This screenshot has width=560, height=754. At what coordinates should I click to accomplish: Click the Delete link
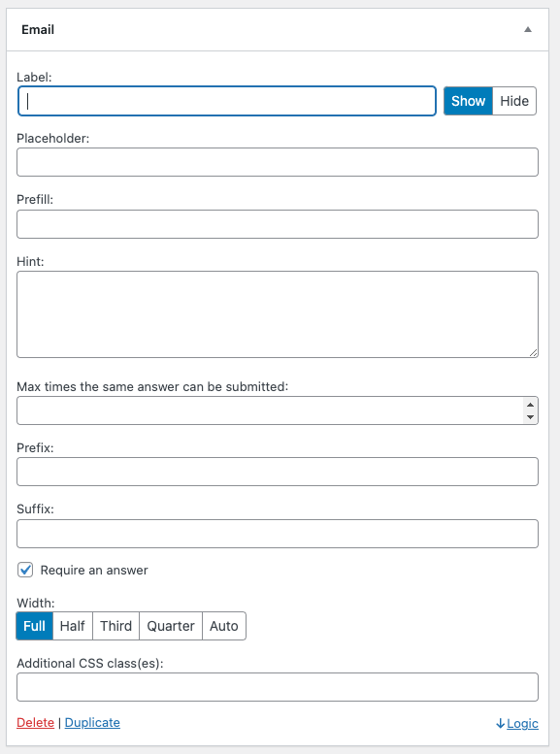[x=35, y=723]
